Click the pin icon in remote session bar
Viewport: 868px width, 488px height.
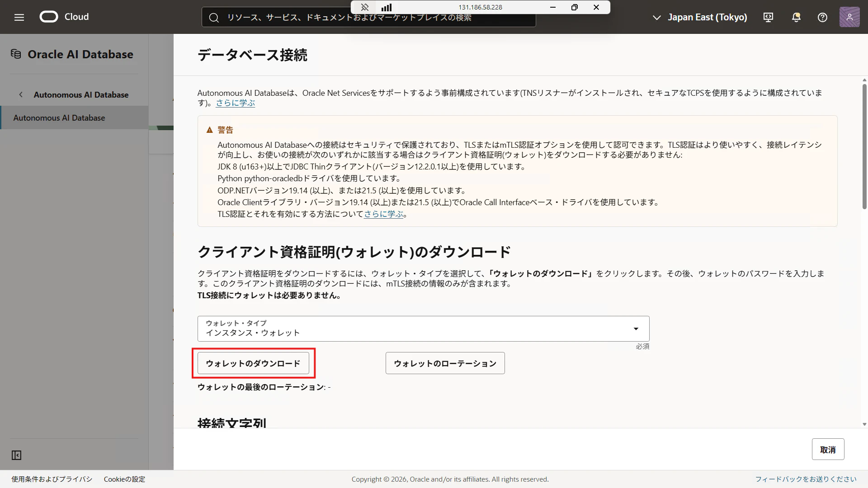[365, 7]
